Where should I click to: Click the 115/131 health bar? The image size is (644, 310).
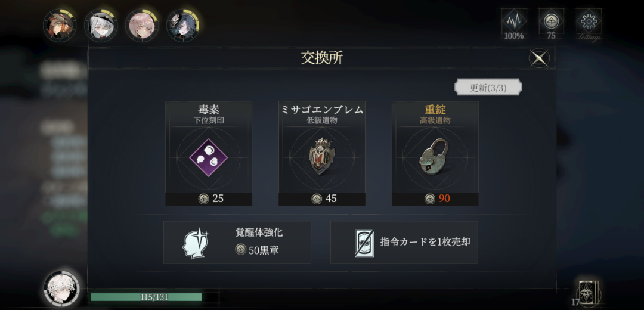(154, 297)
